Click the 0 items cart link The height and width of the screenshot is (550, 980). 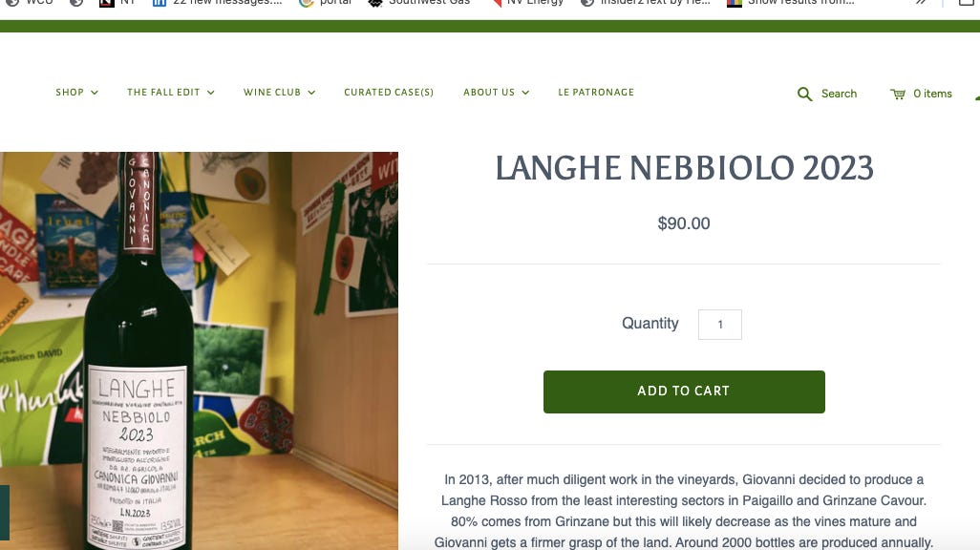932,94
